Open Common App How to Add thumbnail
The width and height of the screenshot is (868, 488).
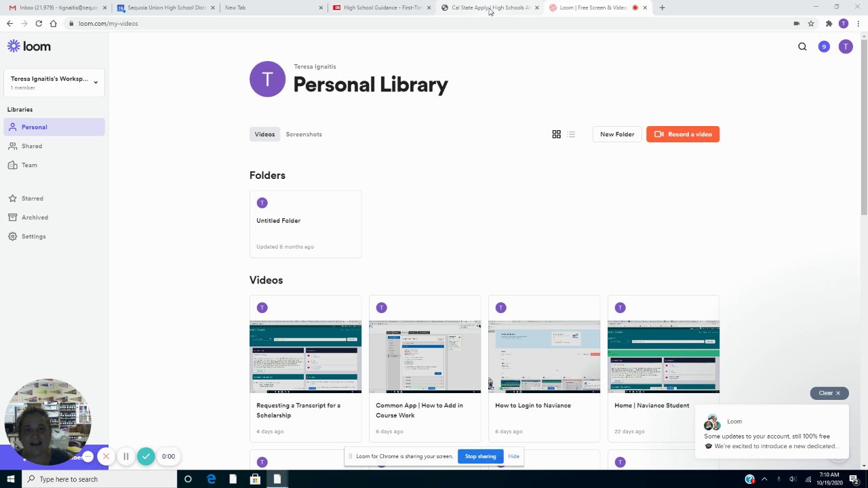pyautogui.click(x=425, y=357)
